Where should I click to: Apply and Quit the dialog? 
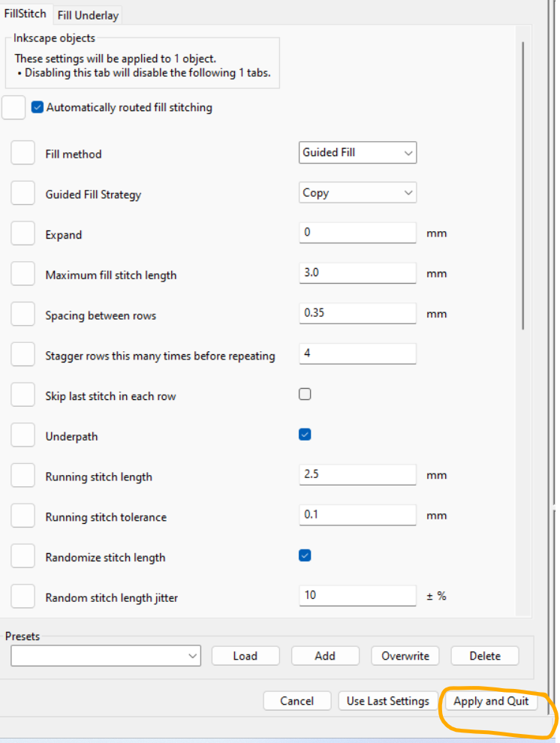pyautogui.click(x=491, y=701)
